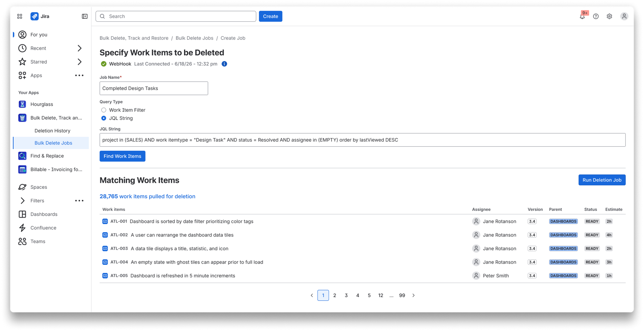This screenshot has width=644, height=331.
Task: Click the Confluence lightning icon
Action: (x=22, y=228)
